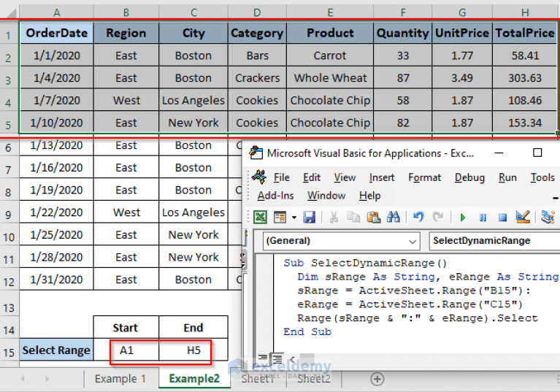Viewport: 560px width, 392px height.
Task: Click the Select Range label cell
Action: (56, 350)
